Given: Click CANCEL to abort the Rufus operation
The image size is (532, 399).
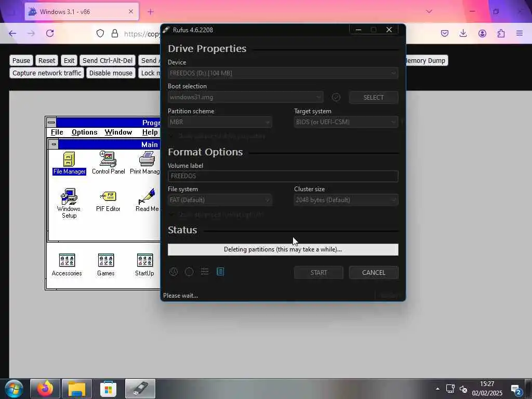Looking at the screenshot, I should (x=374, y=272).
